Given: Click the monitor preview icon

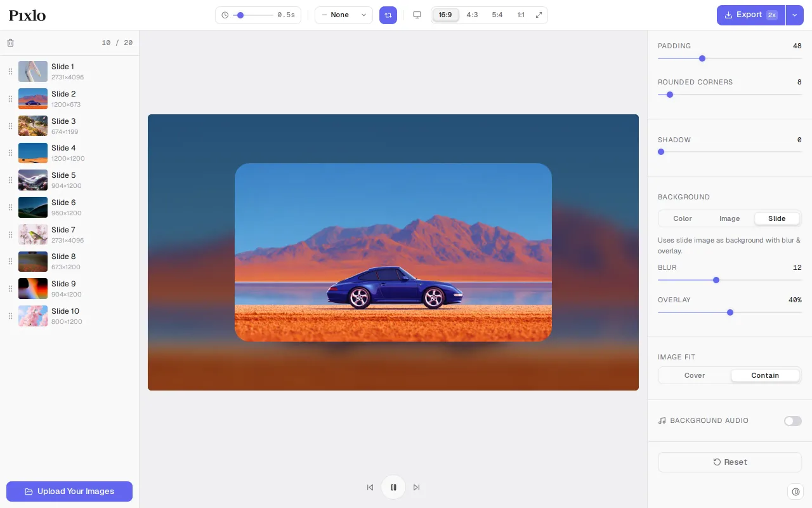Looking at the screenshot, I should tap(417, 15).
